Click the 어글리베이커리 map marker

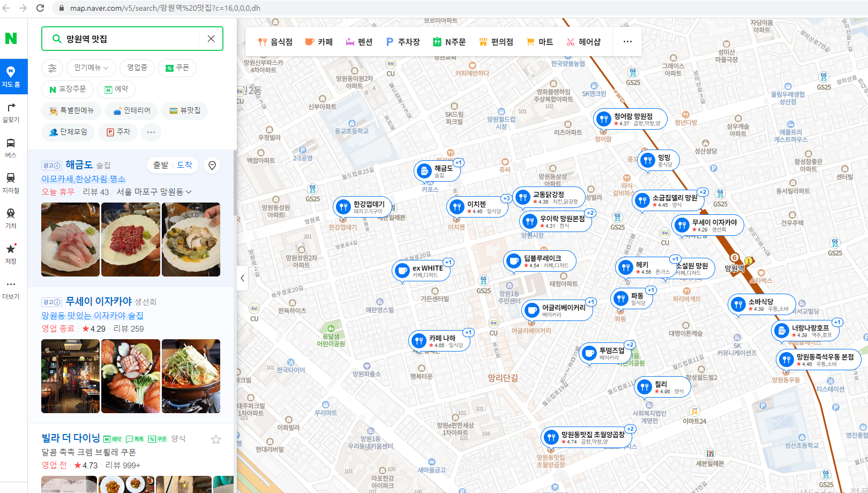[x=557, y=310]
